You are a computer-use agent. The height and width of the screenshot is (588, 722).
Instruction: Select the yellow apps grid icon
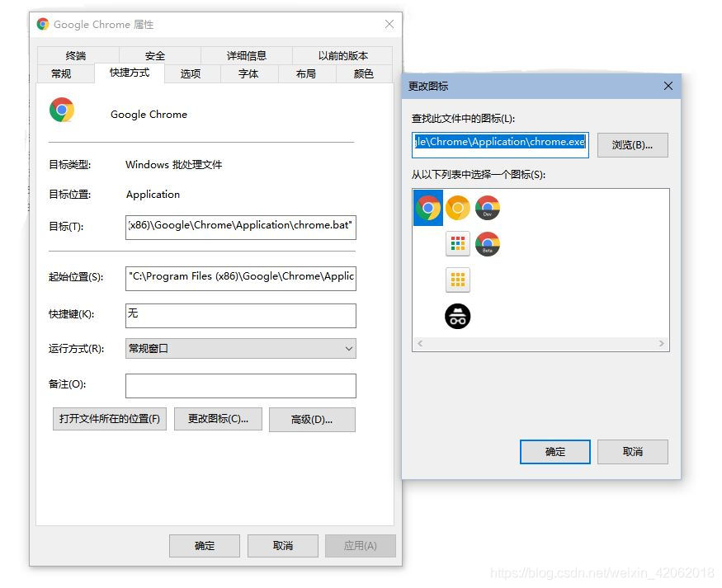coord(458,280)
